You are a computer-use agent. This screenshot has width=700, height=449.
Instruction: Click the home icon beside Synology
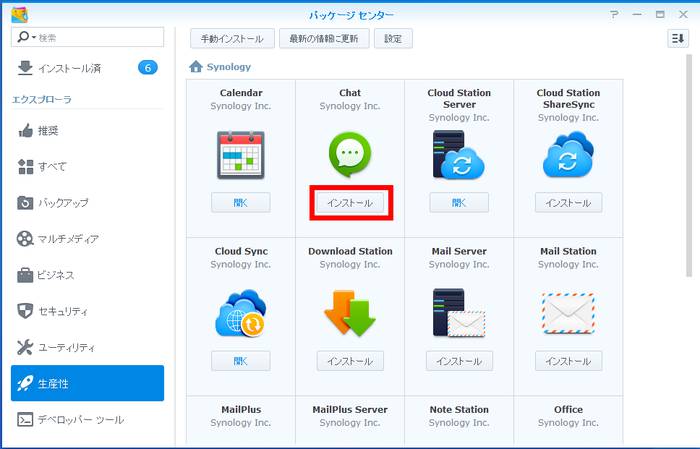[x=196, y=67]
